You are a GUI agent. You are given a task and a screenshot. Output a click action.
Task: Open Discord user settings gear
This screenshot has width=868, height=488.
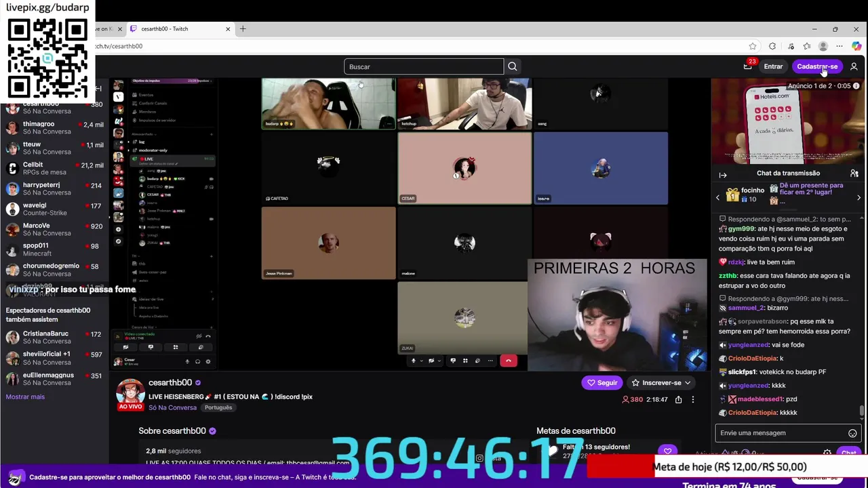click(x=208, y=361)
